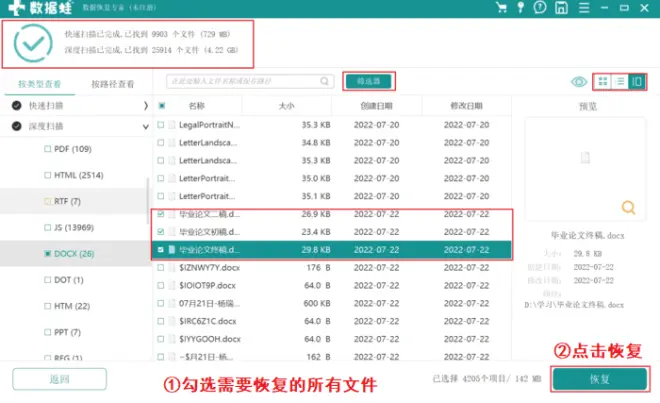Click the 筛选器 filter button
Image resolution: width=660 pixels, height=403 pixels.
[369, 81]
